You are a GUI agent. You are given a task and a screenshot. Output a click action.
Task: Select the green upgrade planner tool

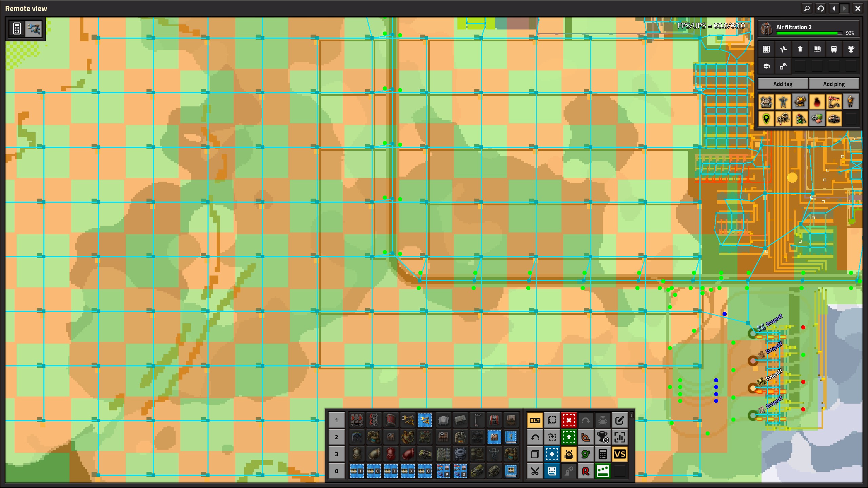click(569, 437)
